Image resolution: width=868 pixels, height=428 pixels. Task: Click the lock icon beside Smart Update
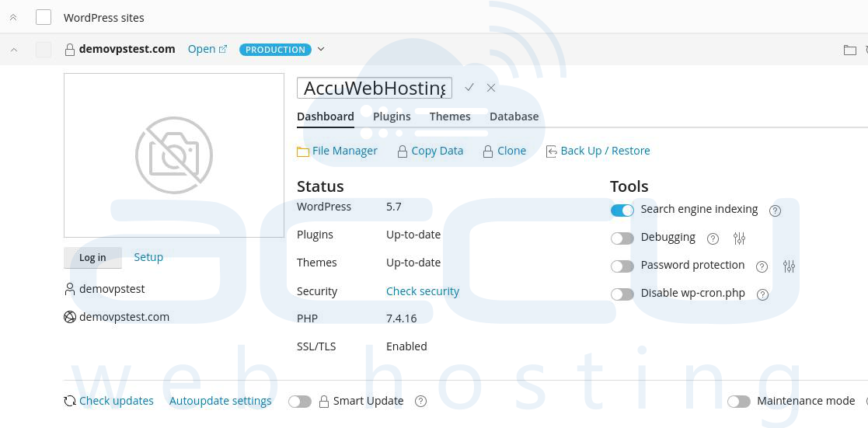coord(324,402)
